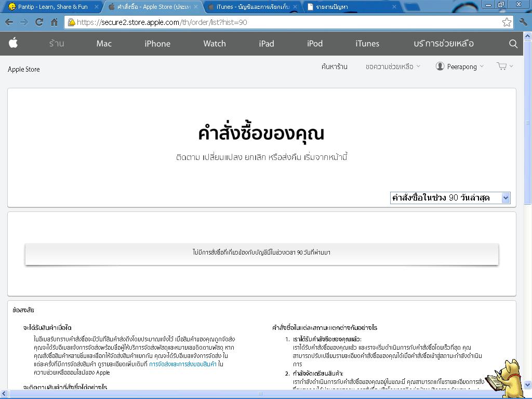
Task: Expand the ขอความช่วยเหลือ help dropdown
Action: (x=393, y=66)
